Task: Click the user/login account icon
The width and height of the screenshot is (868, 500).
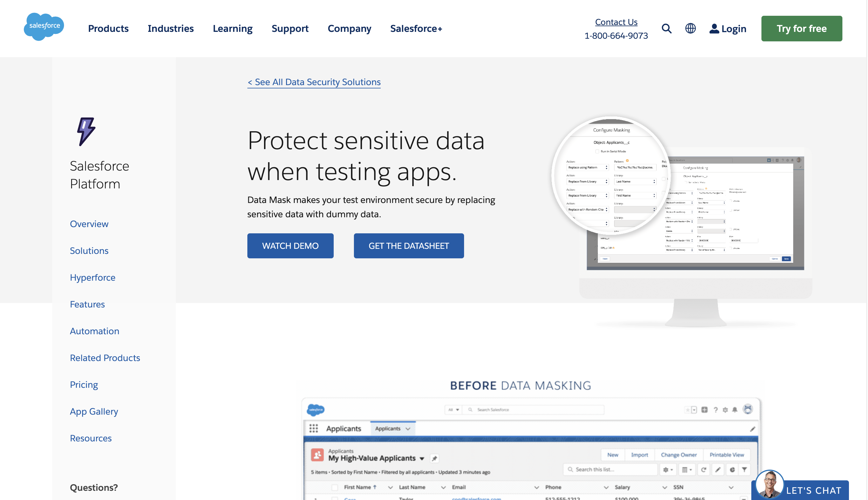Action: [714, 28]
